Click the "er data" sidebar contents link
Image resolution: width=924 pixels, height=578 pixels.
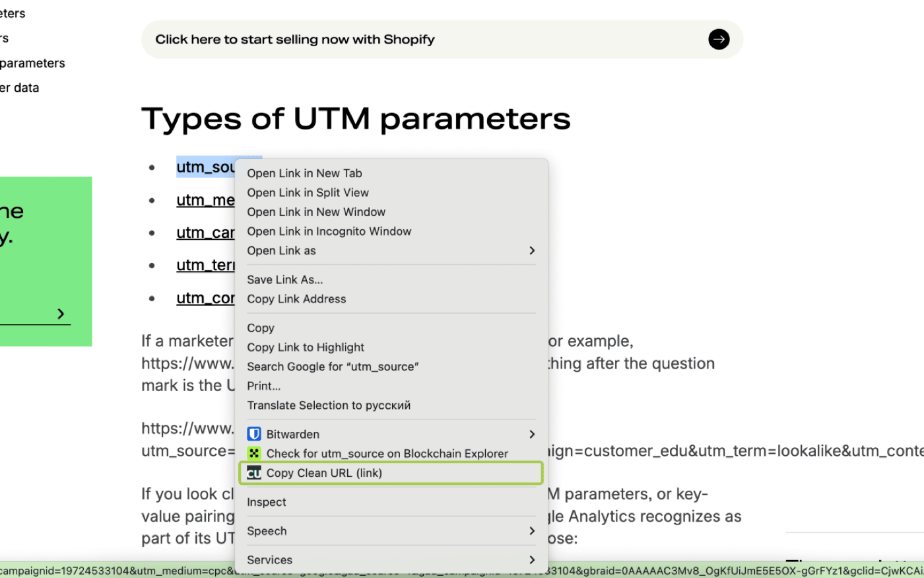(x=19, y=88)
